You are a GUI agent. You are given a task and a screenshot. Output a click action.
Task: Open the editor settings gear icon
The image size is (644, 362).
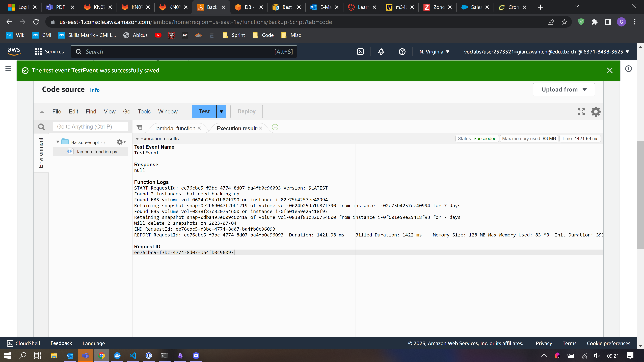tap(596, 111)
